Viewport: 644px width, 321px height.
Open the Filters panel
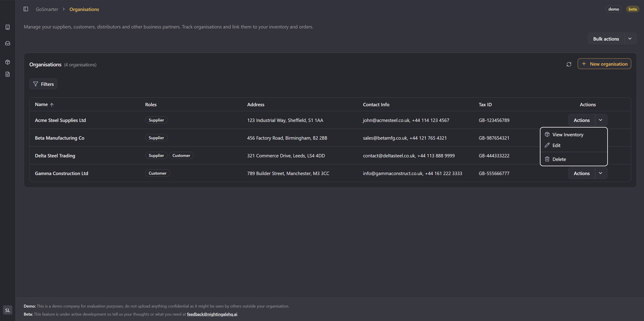coord(43,84)
